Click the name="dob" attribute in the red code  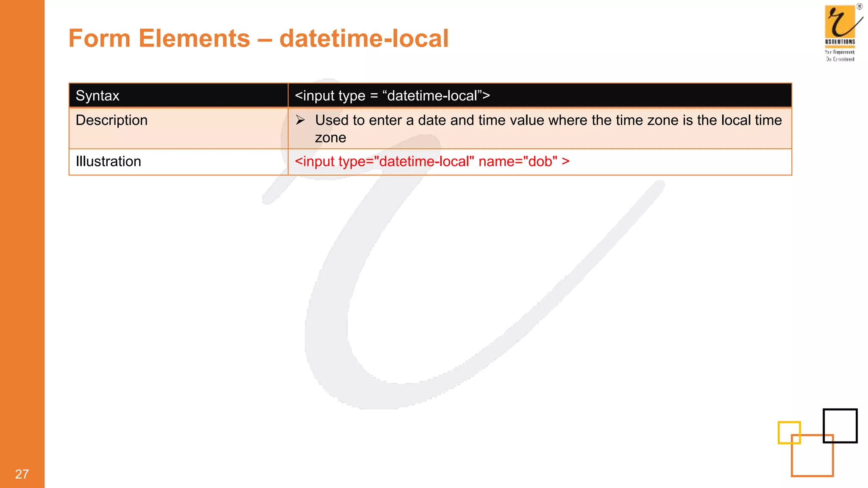517,162
